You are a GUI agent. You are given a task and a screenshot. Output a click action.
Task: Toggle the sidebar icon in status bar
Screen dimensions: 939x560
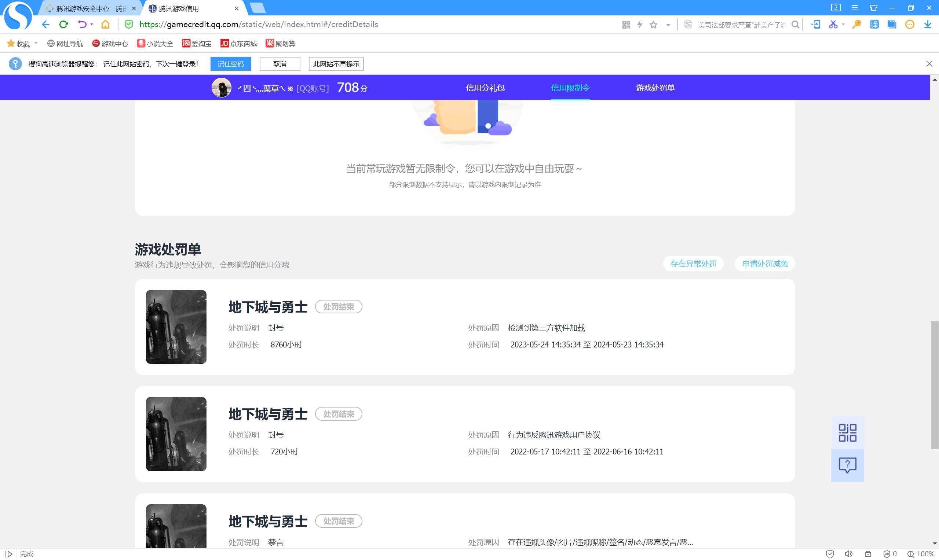pos(9,554)
